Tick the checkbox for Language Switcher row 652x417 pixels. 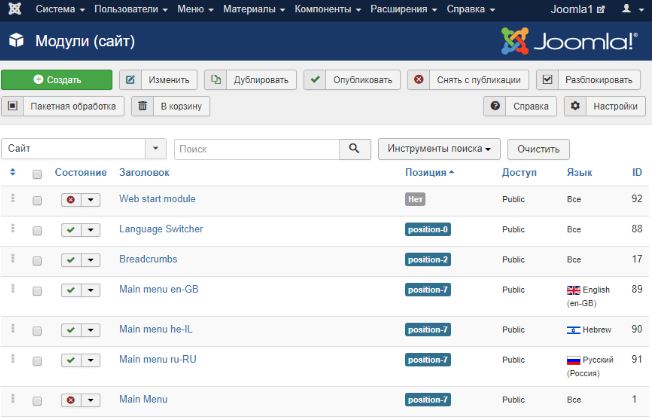37,231
